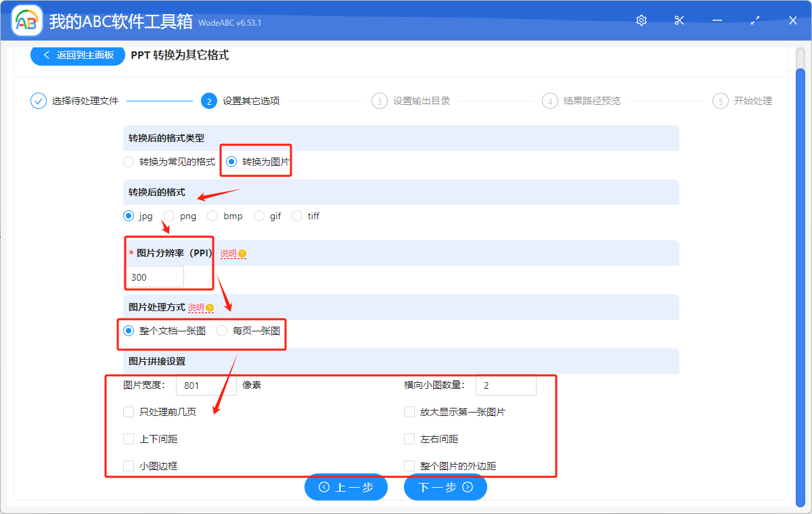The image size is (812, 514).
Task: Enable the 只处理前几页 checkbox
Action: coord(129,411)
